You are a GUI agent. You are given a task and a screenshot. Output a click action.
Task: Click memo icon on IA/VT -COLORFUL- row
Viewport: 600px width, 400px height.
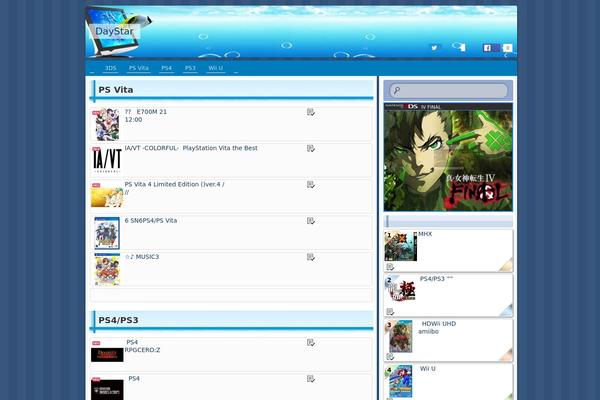[311, 148]
